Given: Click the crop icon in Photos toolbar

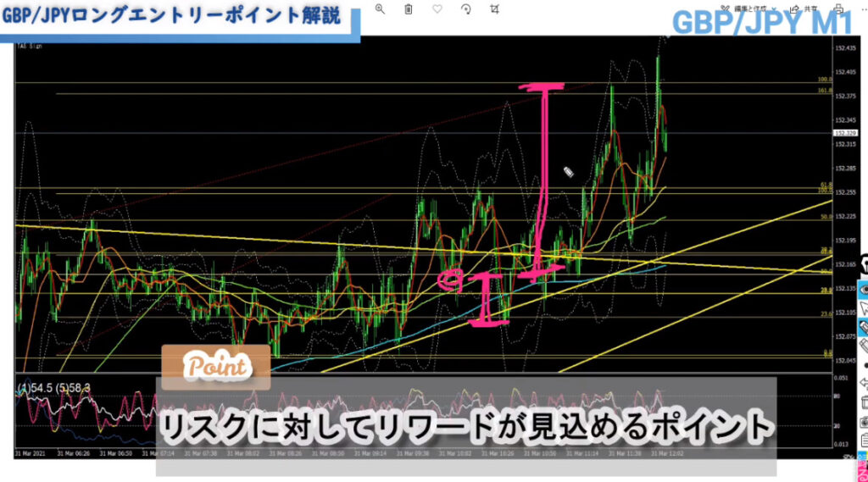Looking at the screenshot, I should pos(494,8).
